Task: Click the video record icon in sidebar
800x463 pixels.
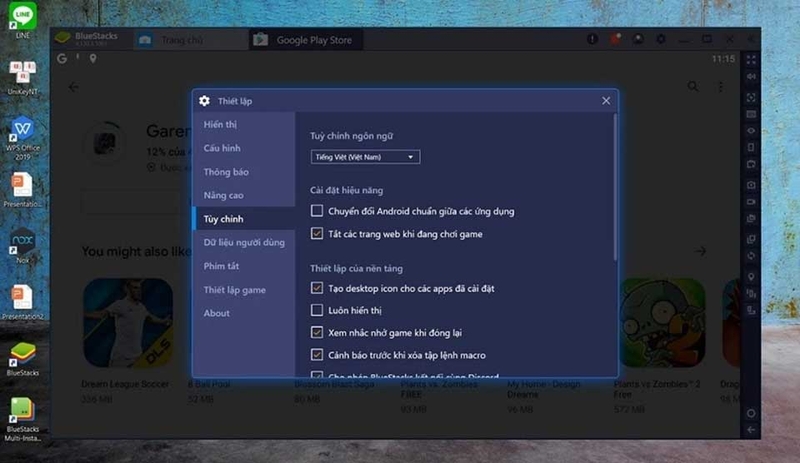Action: [x=751, y=202]
